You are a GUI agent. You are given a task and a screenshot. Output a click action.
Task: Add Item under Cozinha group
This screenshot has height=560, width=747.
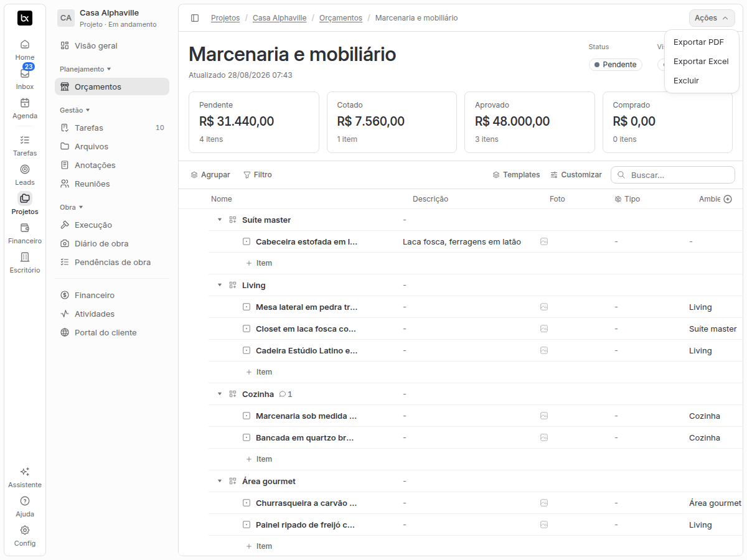point(259,459)
